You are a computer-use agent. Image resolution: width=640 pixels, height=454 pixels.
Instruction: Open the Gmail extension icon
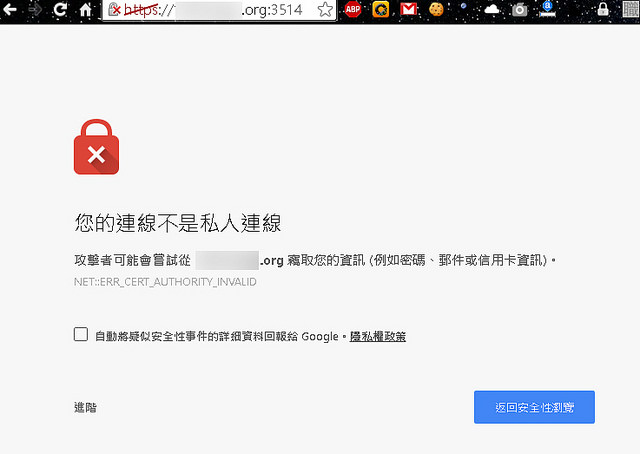pyautogui.click(x=408, y=10)
